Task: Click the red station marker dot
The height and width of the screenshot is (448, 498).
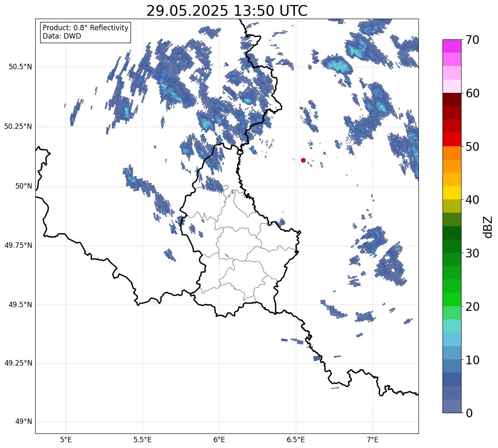Action: pyautogui.click(x=303, y=160)
